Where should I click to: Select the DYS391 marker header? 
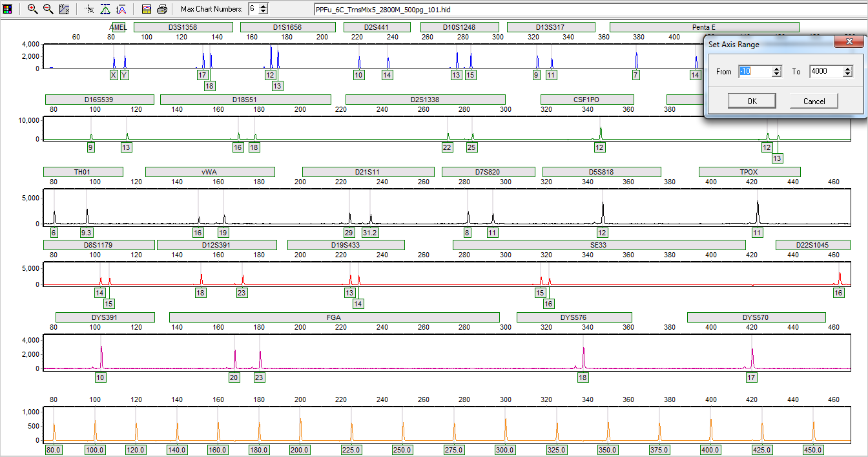click(105, 317)
